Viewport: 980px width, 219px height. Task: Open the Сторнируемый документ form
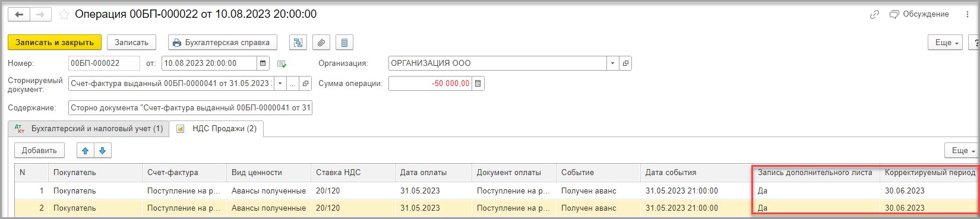(x=305, y=84)
